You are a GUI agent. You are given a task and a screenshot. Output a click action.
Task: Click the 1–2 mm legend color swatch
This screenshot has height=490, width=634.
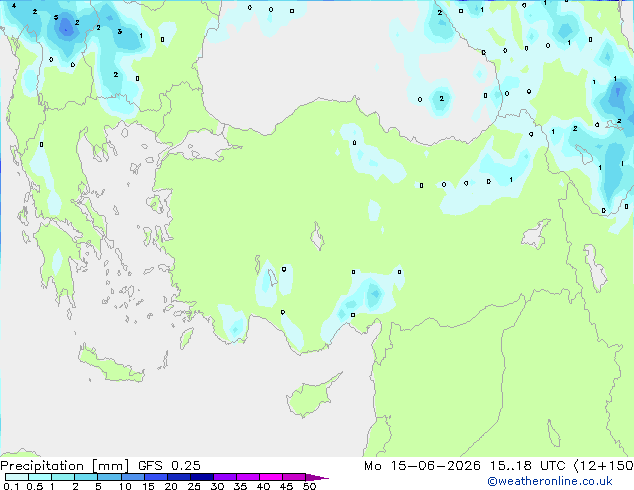point(63,477)
